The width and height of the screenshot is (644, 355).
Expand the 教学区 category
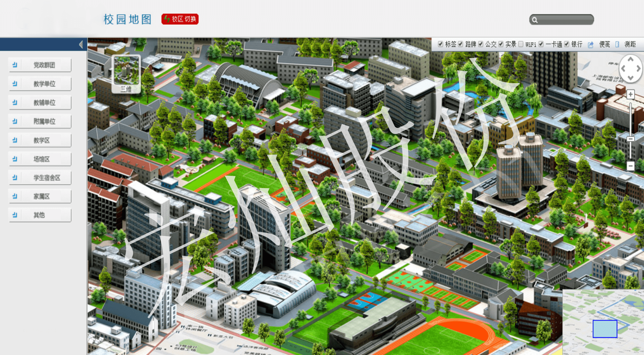pyautogui.click(x=40, y=140)
